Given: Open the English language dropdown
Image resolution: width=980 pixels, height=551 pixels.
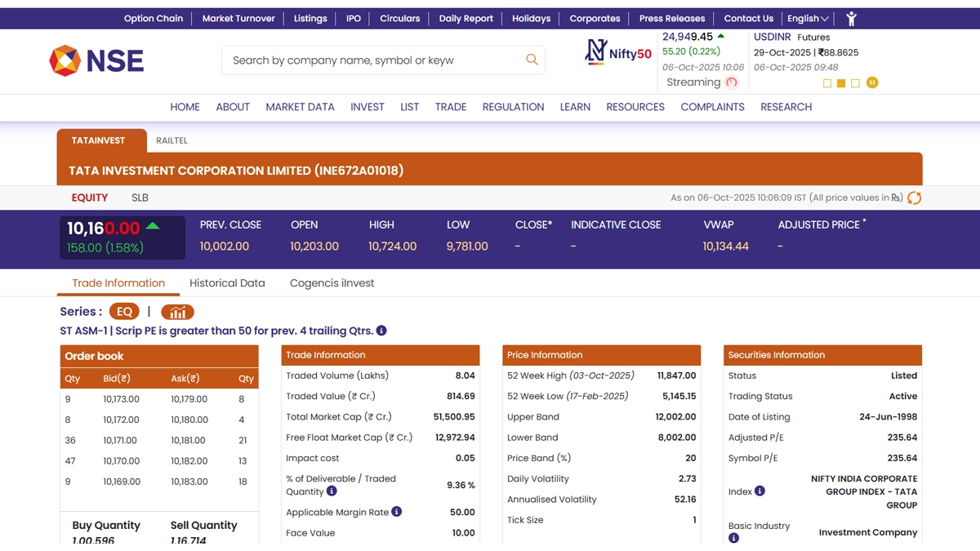Looking at the screenshot, I should point(807,19).
